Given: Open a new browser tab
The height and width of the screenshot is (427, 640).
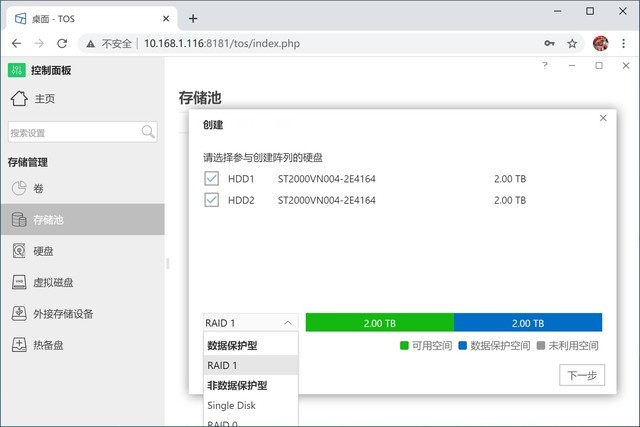Looking at the screenshot, I should click(193, 18).
